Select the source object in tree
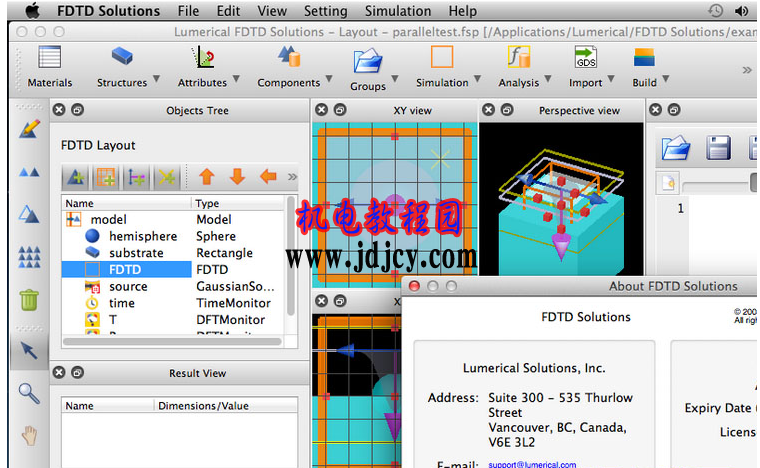The width and height of the screenshot is (760, 468). pos(173,286)
